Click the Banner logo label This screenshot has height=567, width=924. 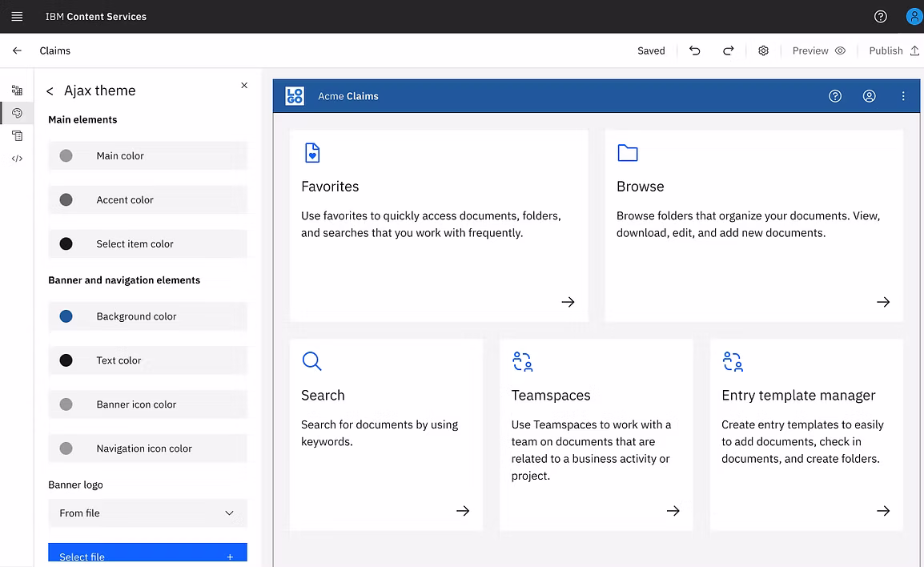[x=75, y=485]
